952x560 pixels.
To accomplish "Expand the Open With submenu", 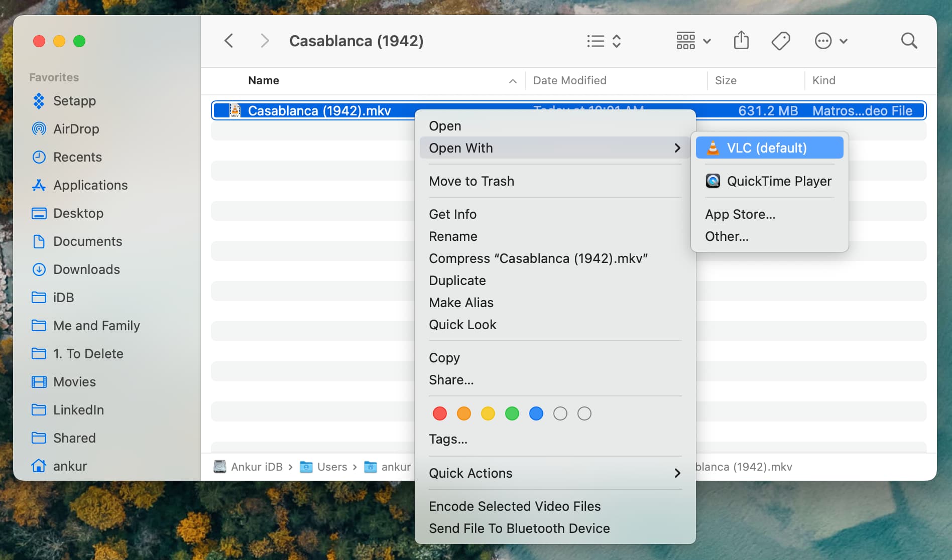I will (555, 148).
